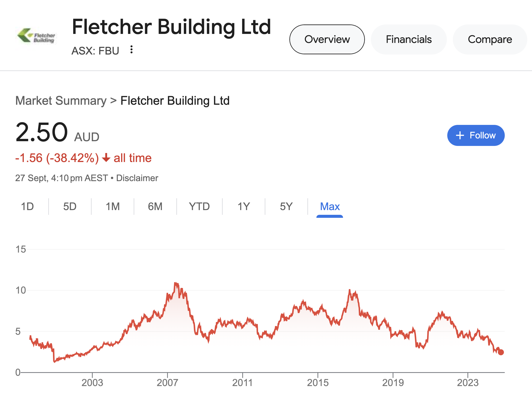Image resolution: width=532 pixels, height=397 pixels.
Task: Choose the 1M chart range
Action: [113, 207]
